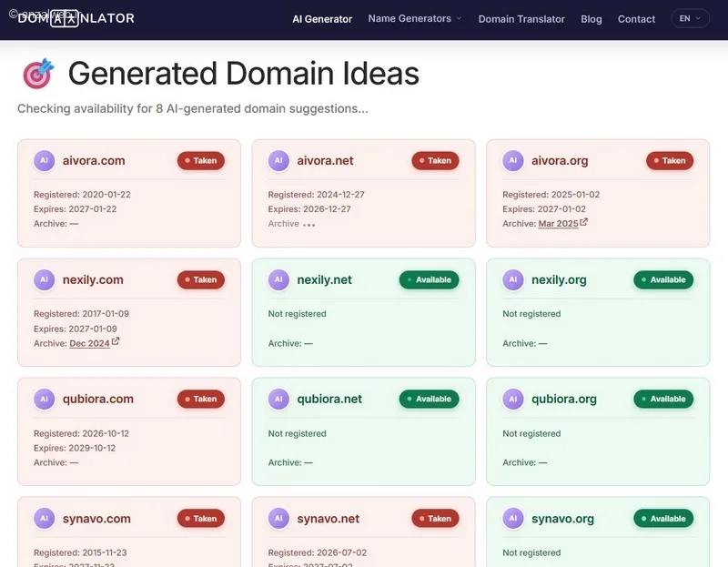Click Taken badge on synavo.net

click(435, 518)
